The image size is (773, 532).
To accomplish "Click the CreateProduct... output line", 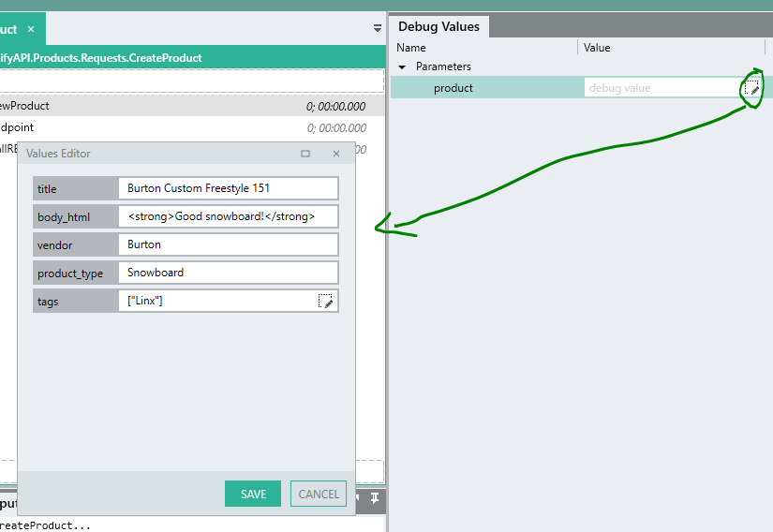I will pos(45,525).
